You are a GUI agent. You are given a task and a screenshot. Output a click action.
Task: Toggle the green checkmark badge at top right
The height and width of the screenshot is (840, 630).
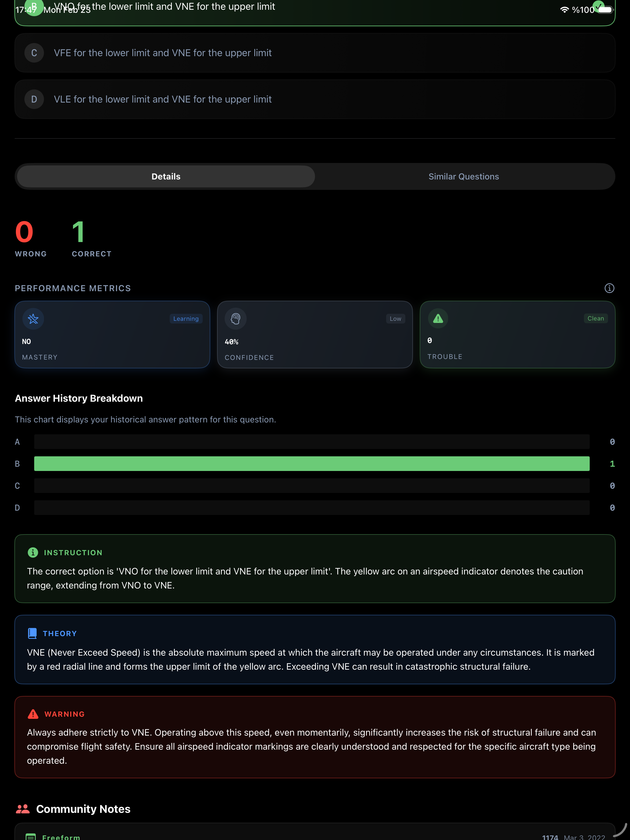click(599, 6)
